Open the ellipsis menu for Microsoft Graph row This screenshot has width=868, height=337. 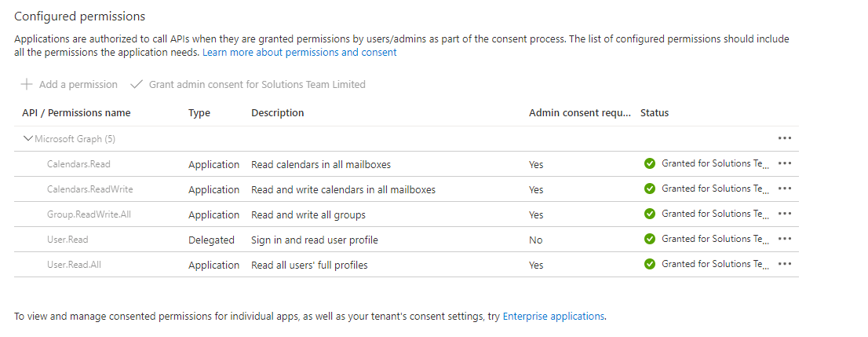click(x=784, y=138)
